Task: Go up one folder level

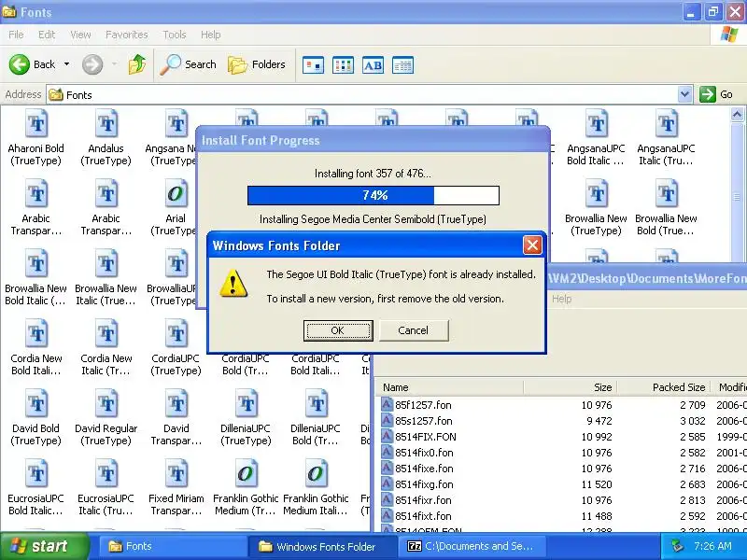Action: [x=137, y=64]
